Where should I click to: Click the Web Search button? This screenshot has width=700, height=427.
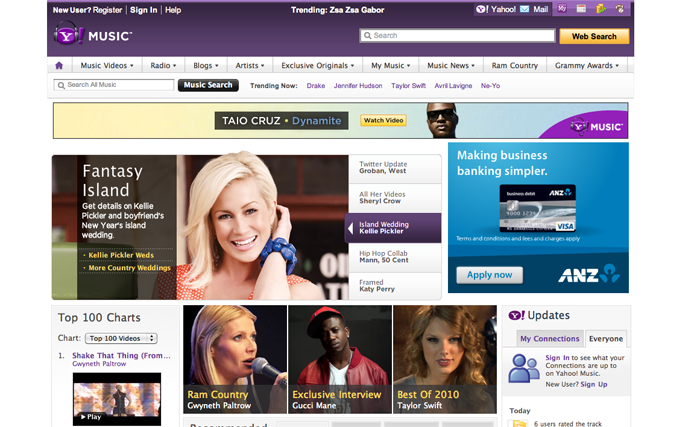click(594, 36)
